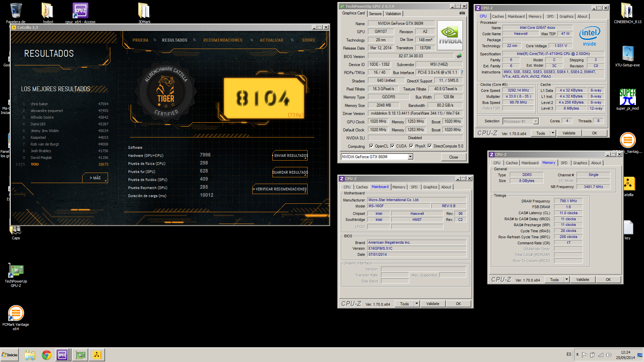
Task: Open the Processor #1 selection dropdown
Action: (536, 121)
